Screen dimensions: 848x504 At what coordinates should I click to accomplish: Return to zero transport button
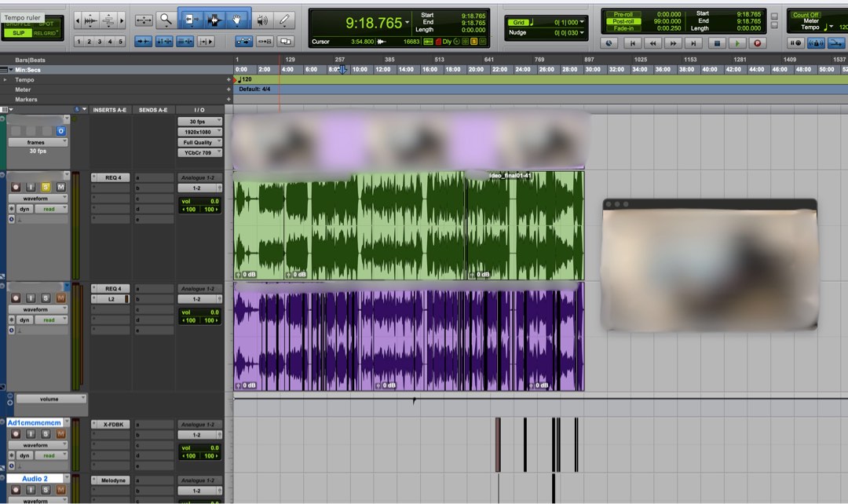pos(632,42)
